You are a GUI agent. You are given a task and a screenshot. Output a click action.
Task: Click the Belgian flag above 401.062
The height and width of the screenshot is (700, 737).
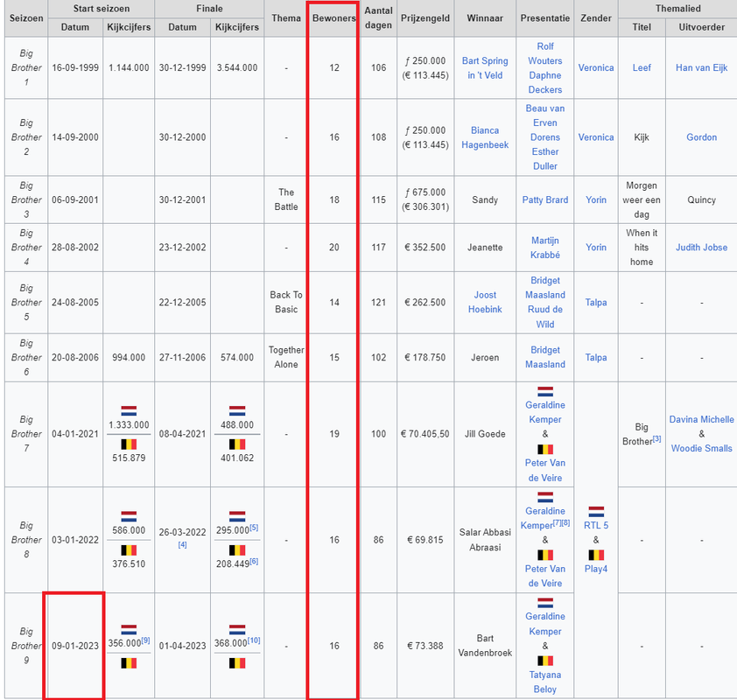point(237,444)
